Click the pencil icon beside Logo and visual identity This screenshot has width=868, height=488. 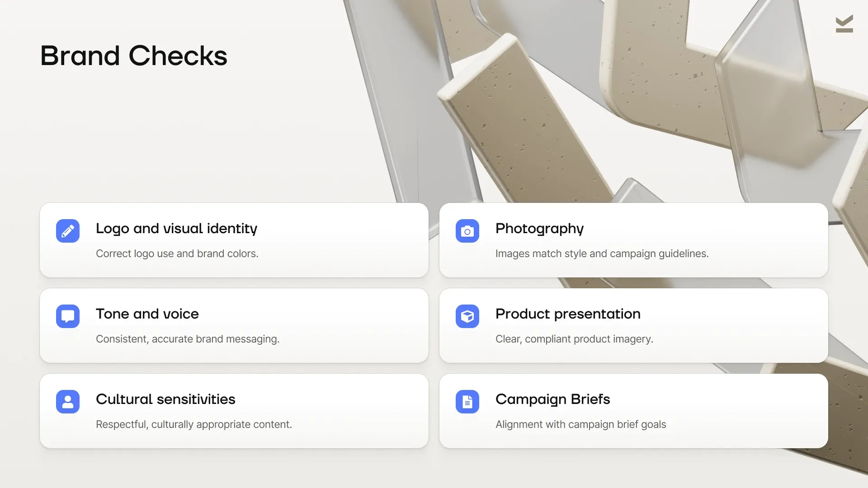point(68,231)
